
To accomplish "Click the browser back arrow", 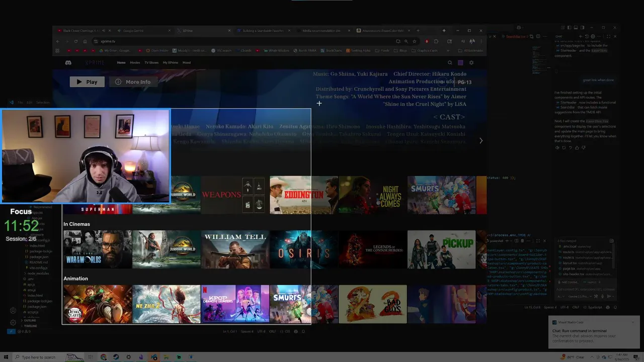I will pyautogui.click(x=57, y=41).
